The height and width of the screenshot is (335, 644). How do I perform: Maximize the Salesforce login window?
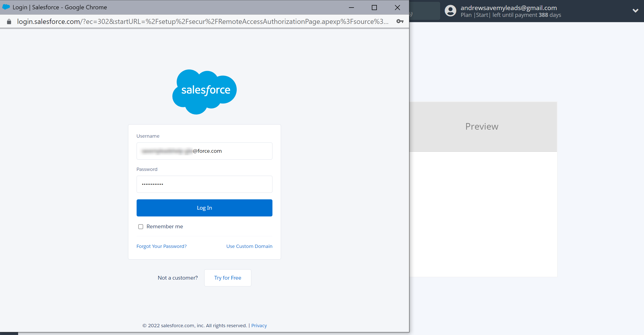pos(374,8)
